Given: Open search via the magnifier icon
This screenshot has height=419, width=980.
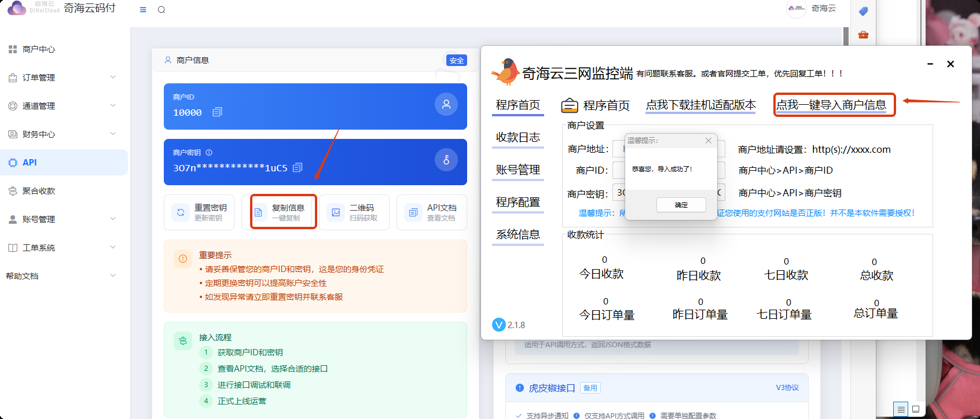Looking at the screenshot, I should [162, 10].
